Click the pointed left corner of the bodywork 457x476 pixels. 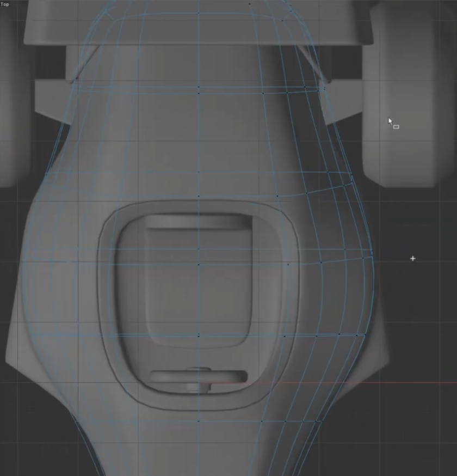pyautogui.click(x=7, y=360)
